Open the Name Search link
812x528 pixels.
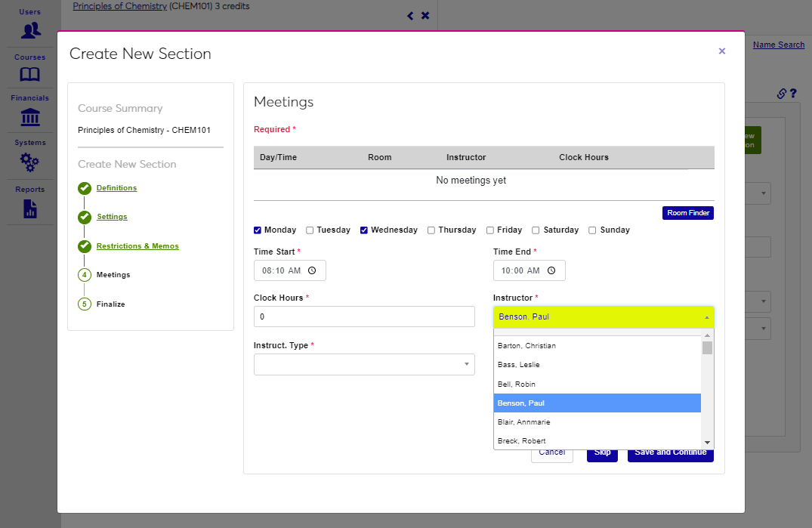778,45
